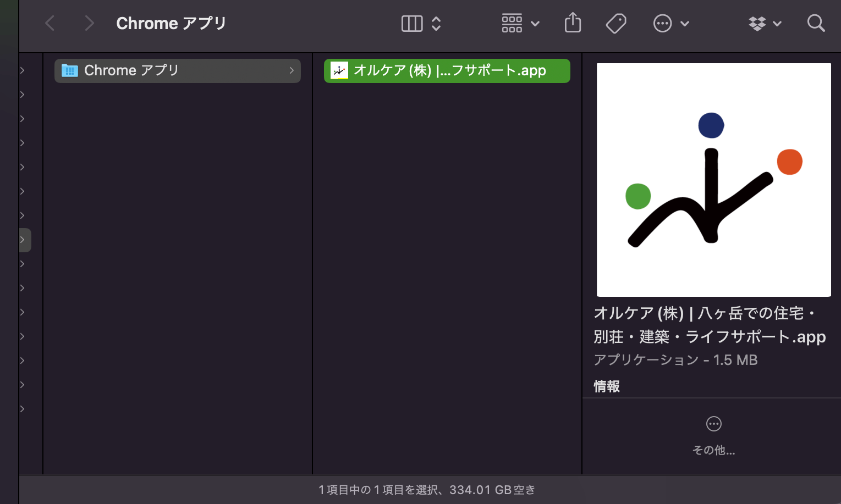The height and width of the screenshot is (504, 841).
Task: Open the Dropbox toolbar menu
Action: [765, 24]
